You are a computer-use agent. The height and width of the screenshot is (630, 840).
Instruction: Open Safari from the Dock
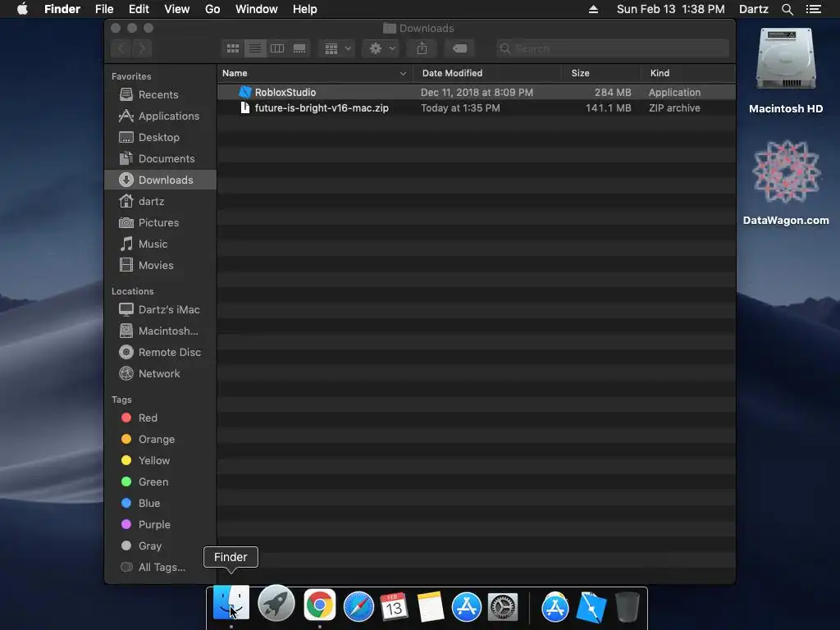(358, 606)
